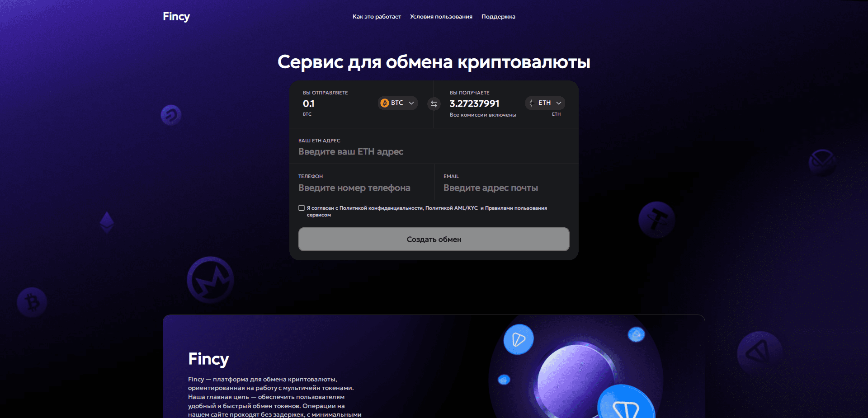Click the swap currencies arrows icon

(x=434, y=104)
